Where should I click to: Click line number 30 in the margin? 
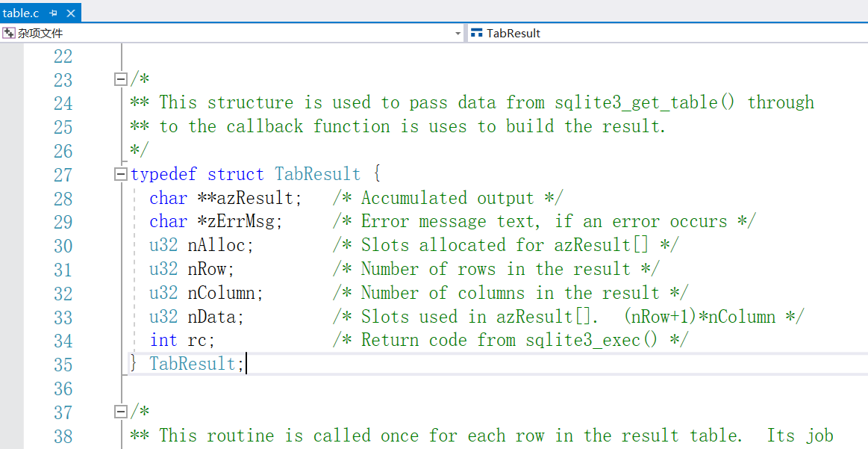[63, 246]
